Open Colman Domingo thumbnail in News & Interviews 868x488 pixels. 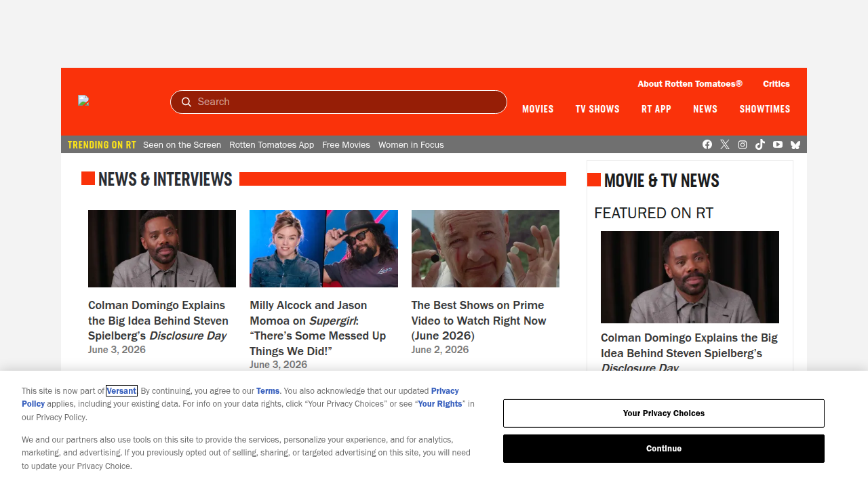pos(162,249)
